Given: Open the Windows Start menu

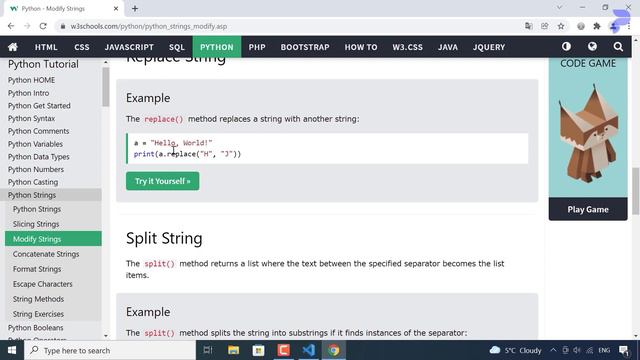Looking at the screenshot, I should click(x=12, y=350).
